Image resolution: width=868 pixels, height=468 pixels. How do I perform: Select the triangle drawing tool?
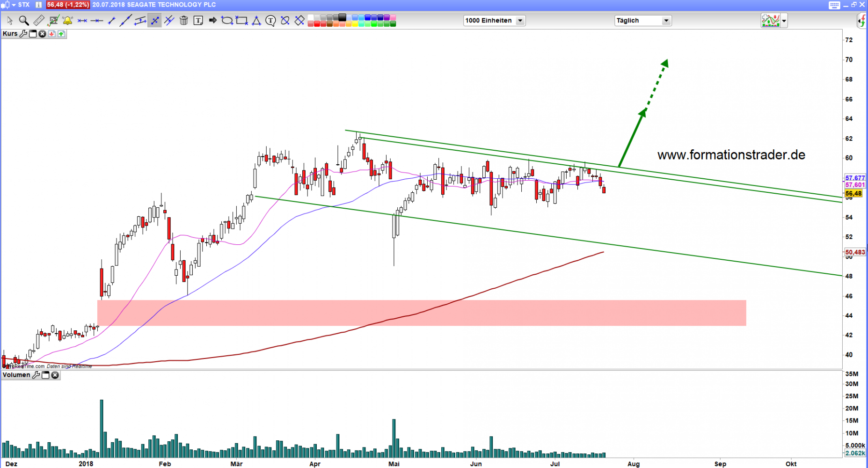[256, 21]
